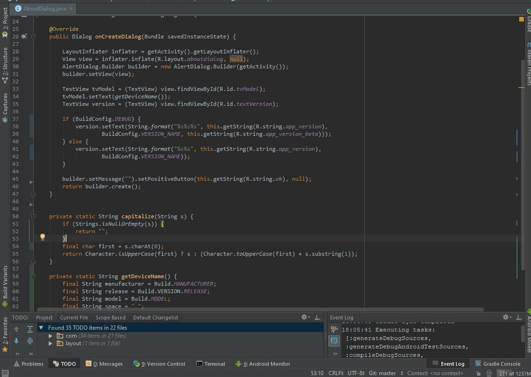
Task: Open the Favorites tool window sidebar
Action: tap(5, 335)
